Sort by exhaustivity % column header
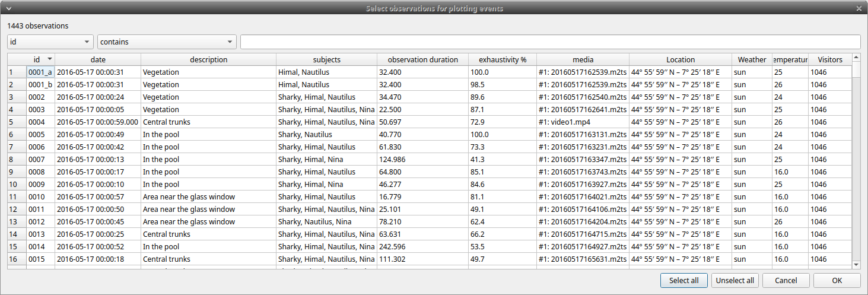The height and width of the screenshot is (295, 868). point(503,59)
